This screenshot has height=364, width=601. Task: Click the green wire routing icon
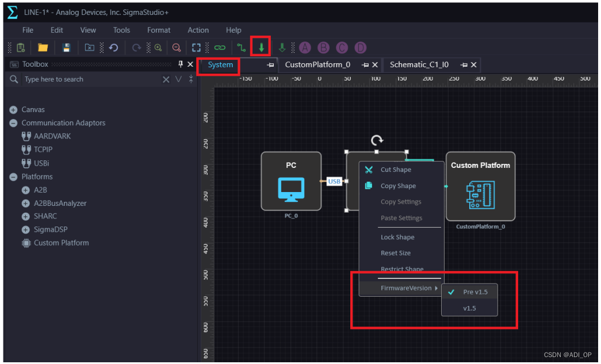pos(241,48)
